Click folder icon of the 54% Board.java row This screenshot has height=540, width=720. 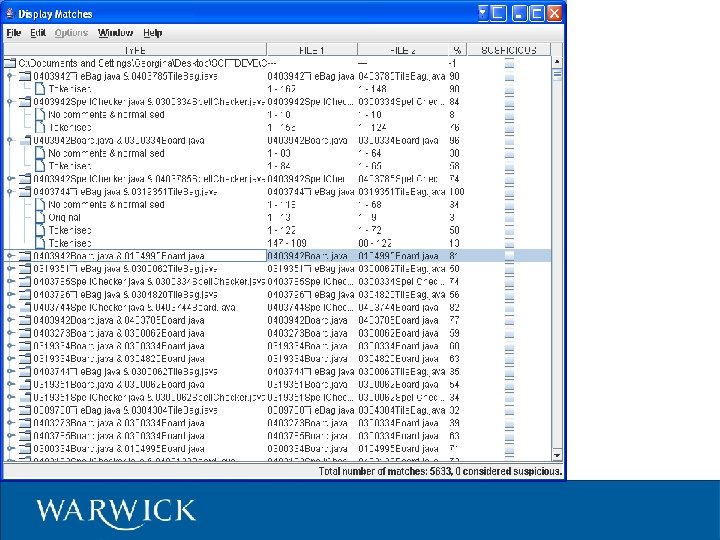pos(25,384)
